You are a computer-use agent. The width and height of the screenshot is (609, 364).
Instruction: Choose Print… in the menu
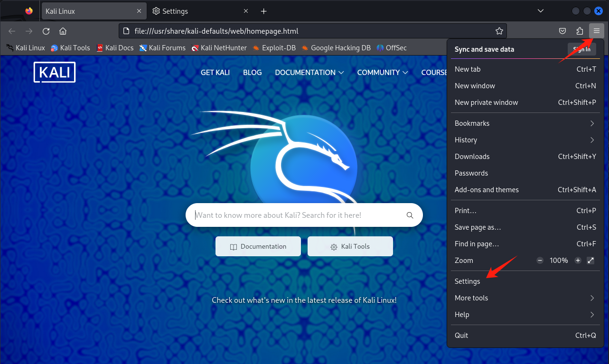click(x=525, y=211)
